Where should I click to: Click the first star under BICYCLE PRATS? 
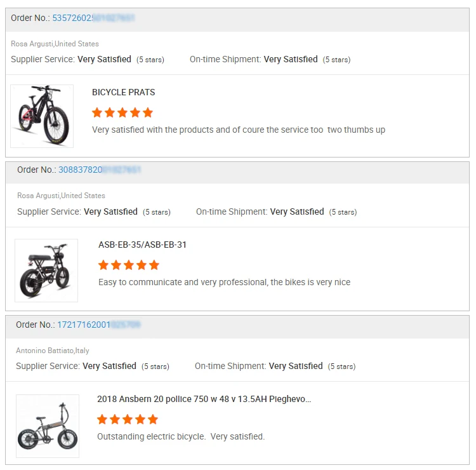pos(97,112)
